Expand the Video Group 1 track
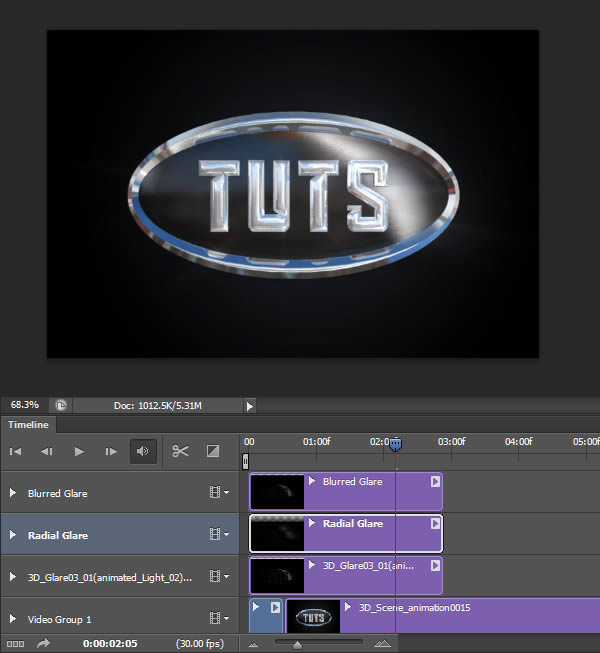The width and height of the screenshot is (600, 653). point(13,619)
